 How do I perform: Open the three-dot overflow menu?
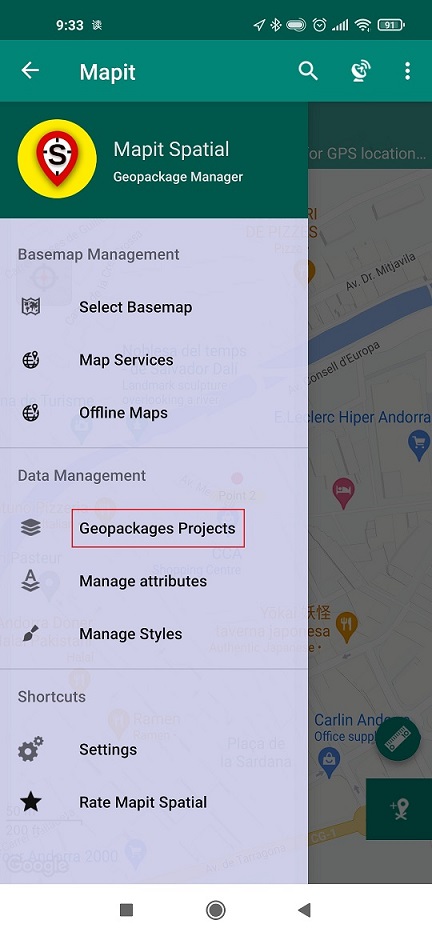coord(408,71)
